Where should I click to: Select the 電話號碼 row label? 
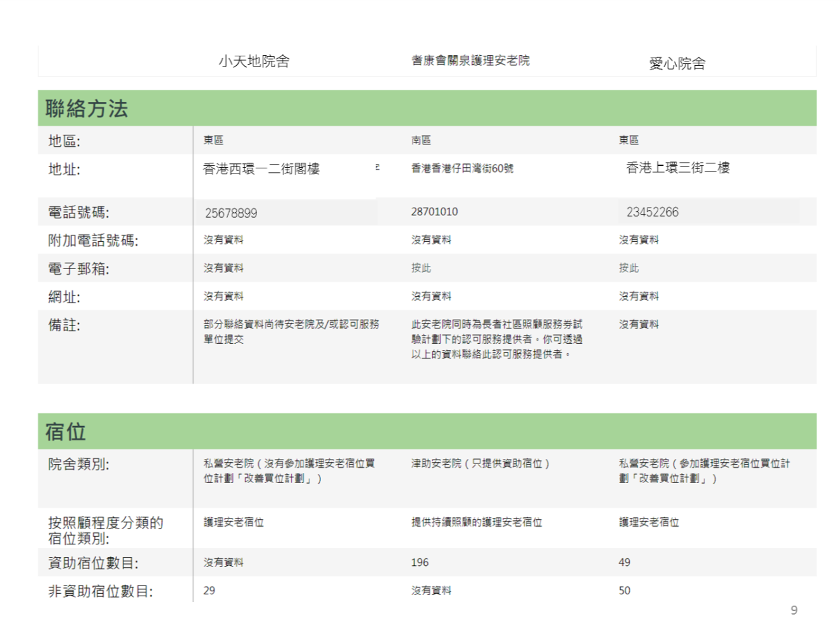[78, 212]
